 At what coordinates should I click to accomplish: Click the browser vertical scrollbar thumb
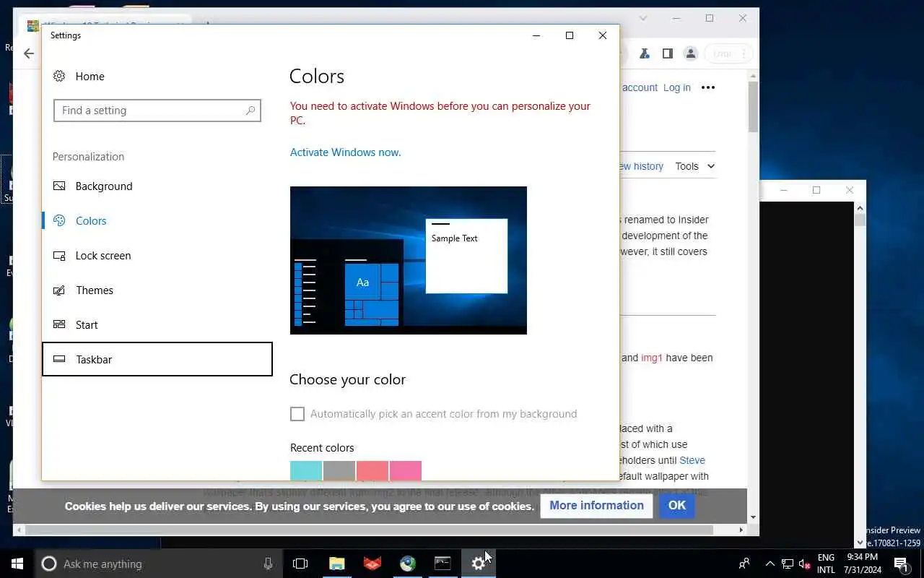coord(753,107)
